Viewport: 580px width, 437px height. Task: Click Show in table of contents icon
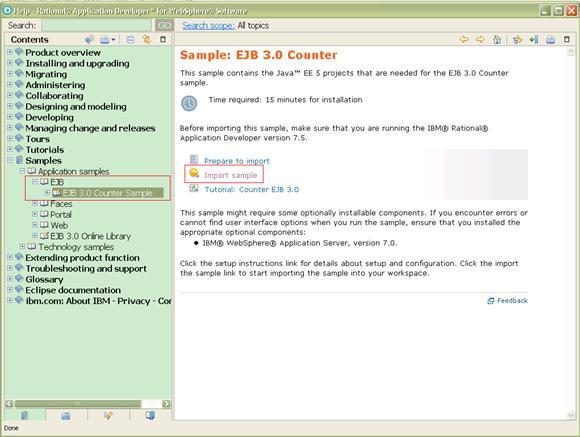[x=517, y=39]
